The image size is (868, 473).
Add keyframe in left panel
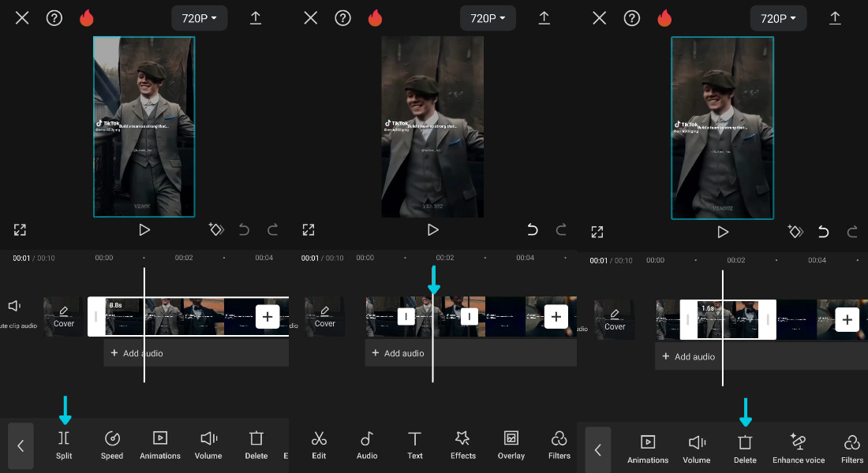pyautogui.click(x=216, y=229)
